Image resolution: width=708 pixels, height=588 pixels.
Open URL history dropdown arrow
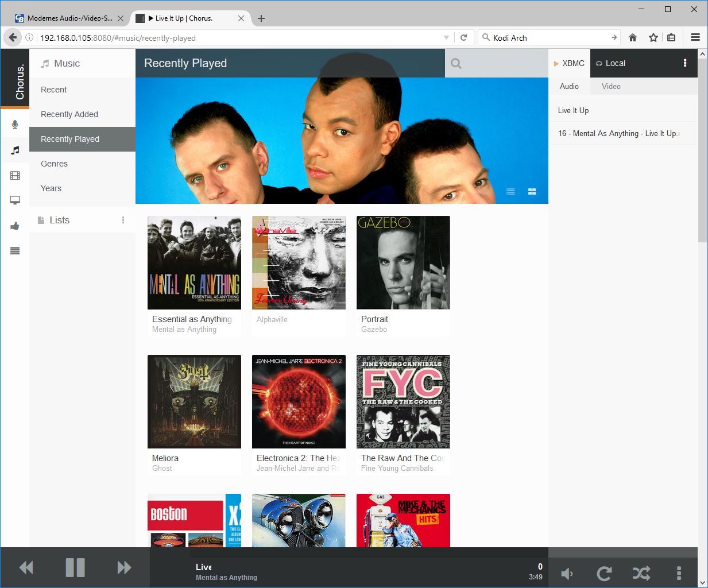click(446, 38)
